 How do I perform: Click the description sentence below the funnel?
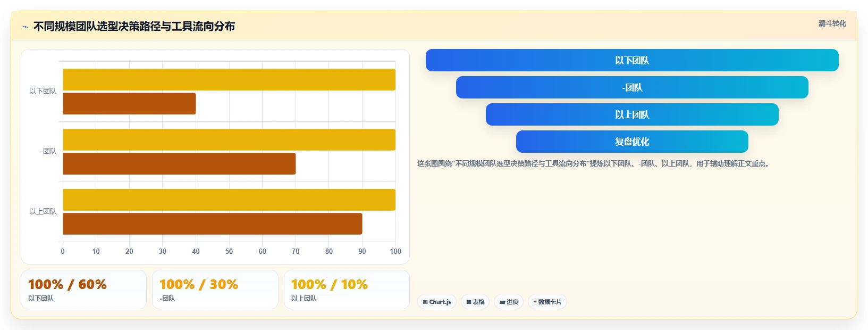click(x=593, y=164)
